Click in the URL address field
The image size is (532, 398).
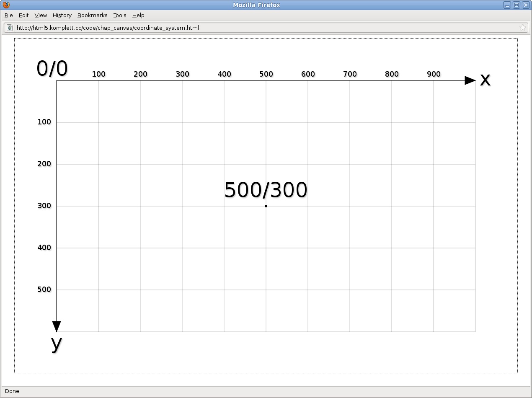pos(251,28)
